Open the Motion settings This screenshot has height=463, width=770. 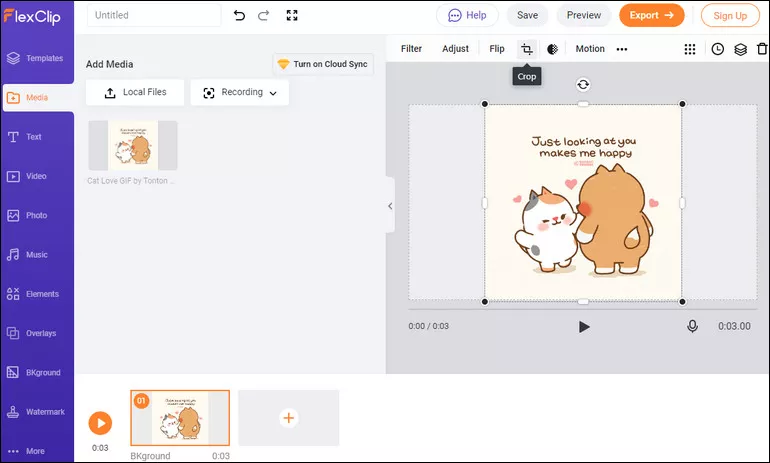[590, 49]
